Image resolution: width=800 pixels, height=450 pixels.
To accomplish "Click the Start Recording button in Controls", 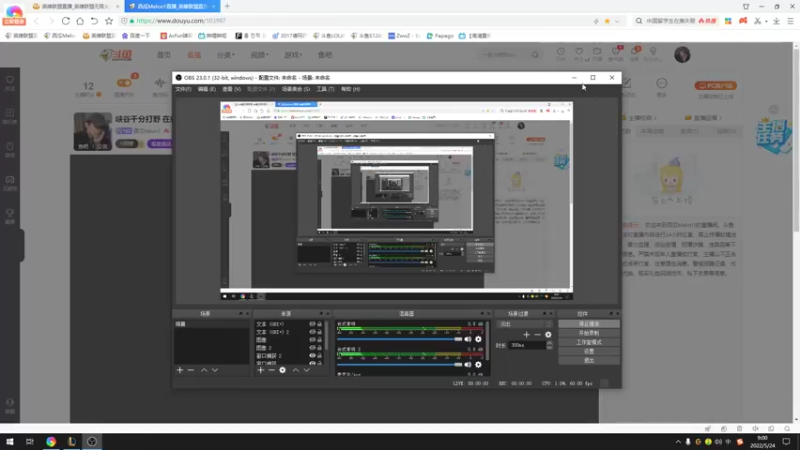I will pyautogui.click(x=589, y=333).
